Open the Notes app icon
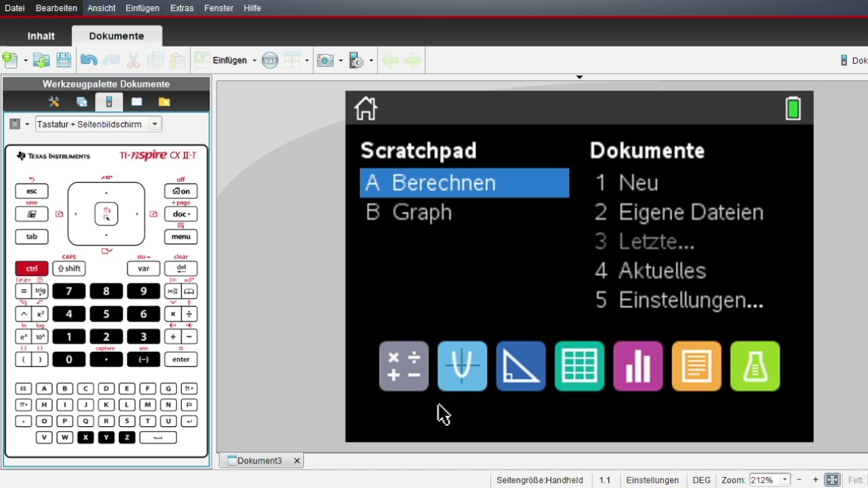The image size is (868, 488). pos(696,366)
